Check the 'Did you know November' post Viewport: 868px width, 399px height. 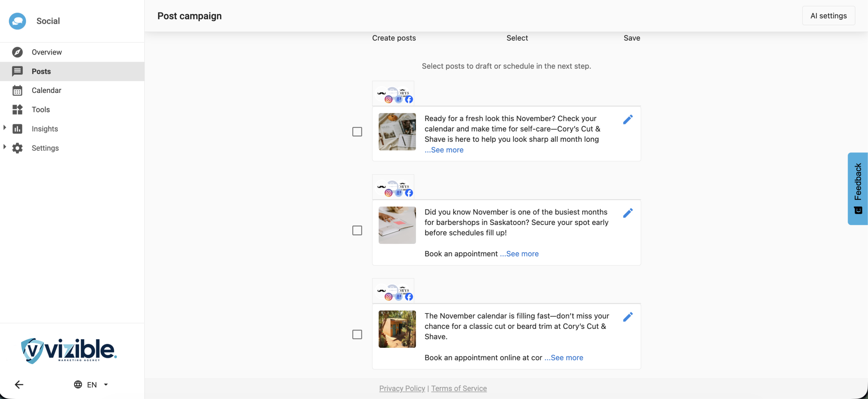(x=357, y=230)
